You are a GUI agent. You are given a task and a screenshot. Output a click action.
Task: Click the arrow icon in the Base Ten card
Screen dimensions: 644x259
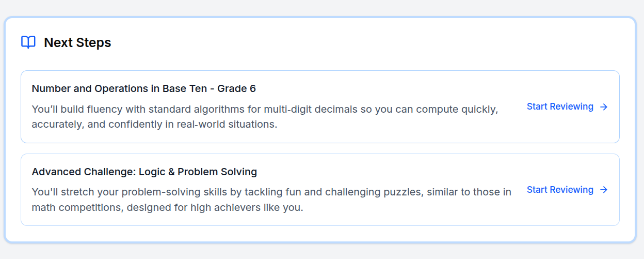[x=604, y=107]
